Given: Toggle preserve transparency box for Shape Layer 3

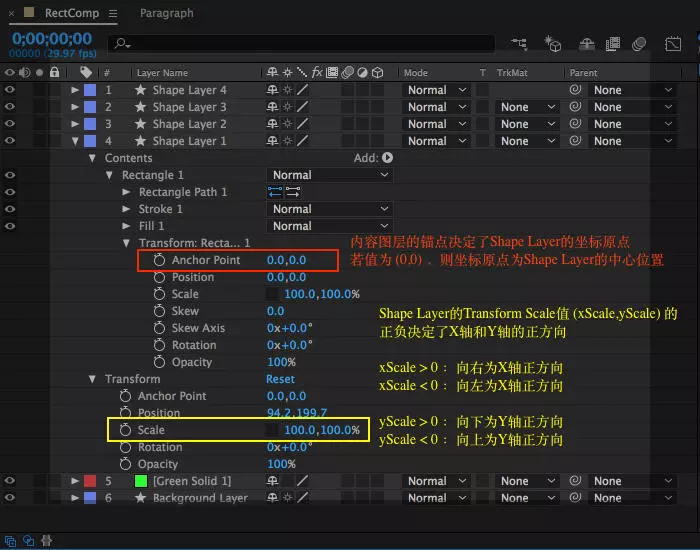Looking at the screenshot, I should click(482, 107).
